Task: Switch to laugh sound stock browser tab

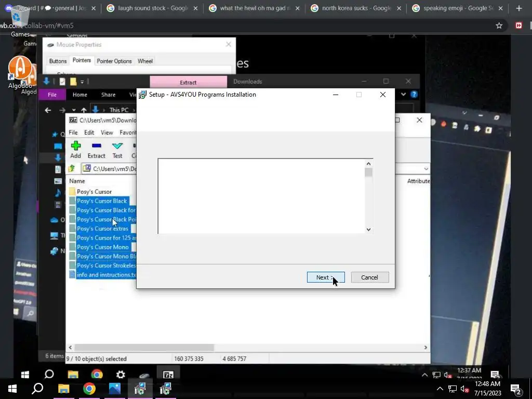Action: [x=153, y=8]
